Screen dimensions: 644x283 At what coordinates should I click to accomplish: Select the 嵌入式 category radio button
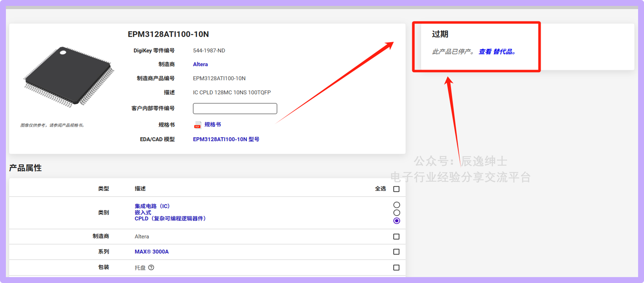[x=396, y=213]
